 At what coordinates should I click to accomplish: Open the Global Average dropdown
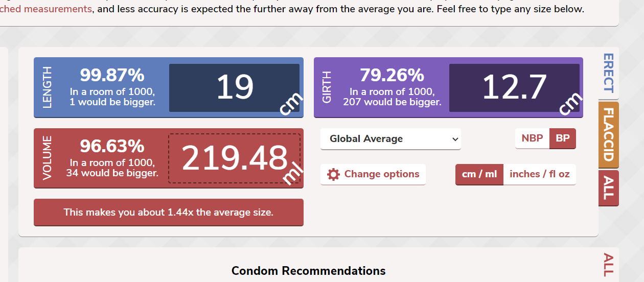[x=390, y=139]
